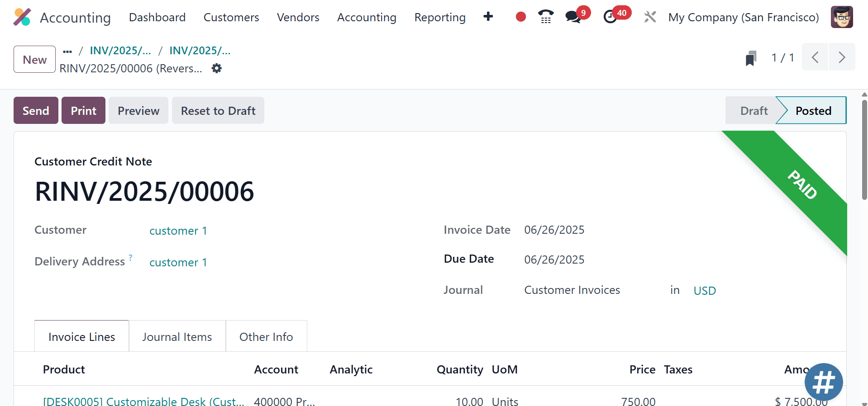Open the user avatar menu
Image resolution: width=868 pixels, height=406 pixels.
pyautogui.click(x=842, y=17)
